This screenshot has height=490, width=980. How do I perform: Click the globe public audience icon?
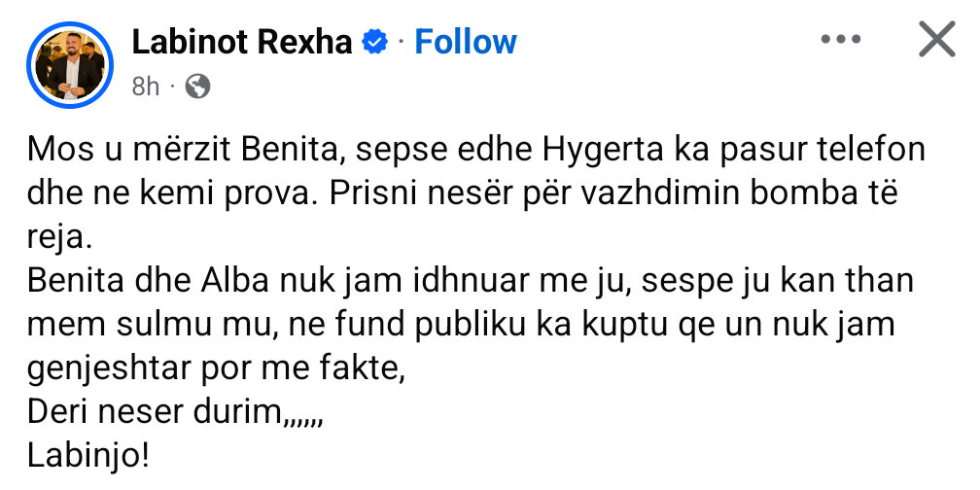click(x=197, y=87)
